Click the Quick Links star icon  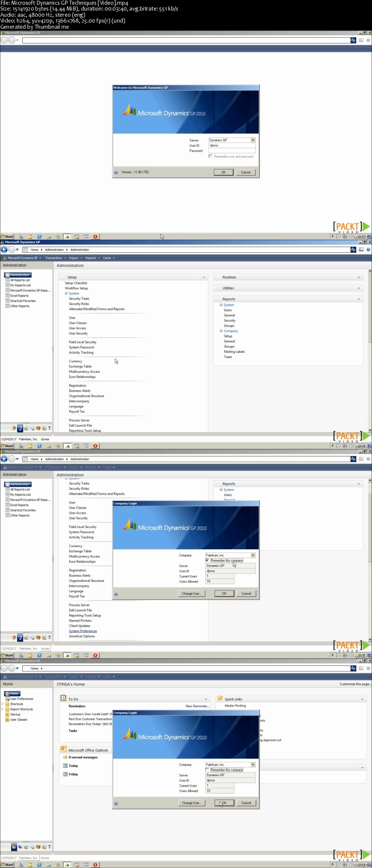220,698
